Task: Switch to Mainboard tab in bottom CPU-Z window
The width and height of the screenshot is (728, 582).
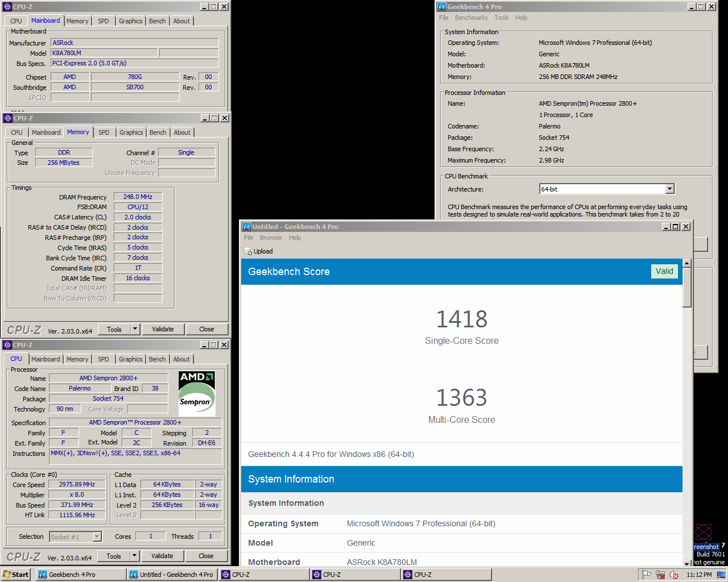Action: (45, 359)
